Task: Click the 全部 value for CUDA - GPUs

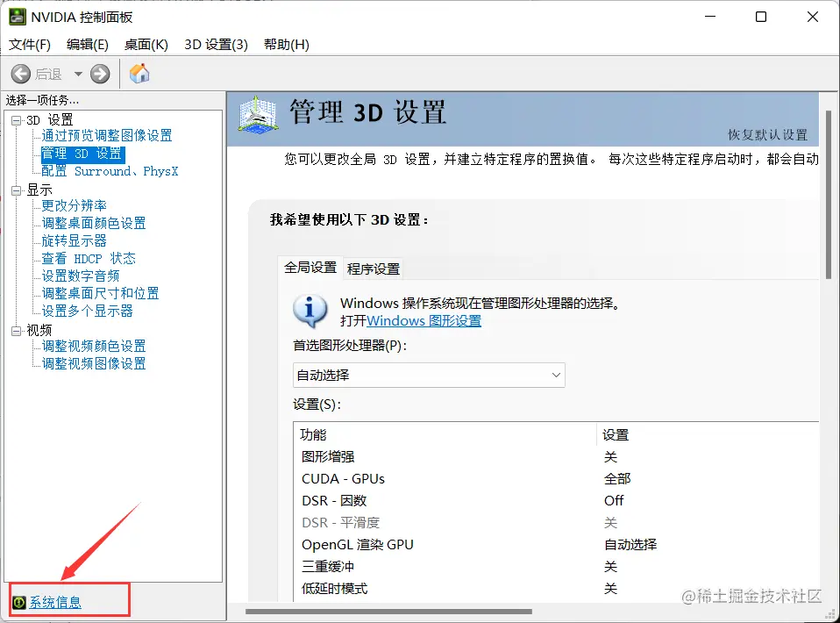Action: tap(617, 479)
